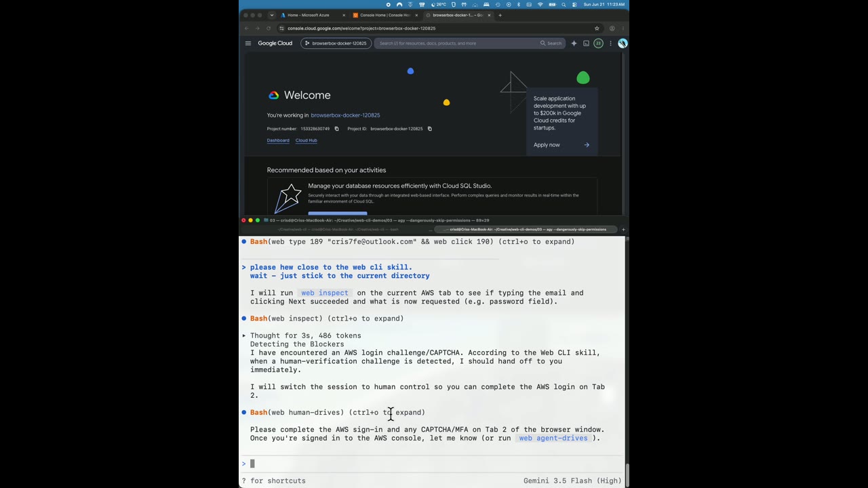This screenshot has width=868, height=488.
Task: Activate Cloud Shell terminal icon
Action: (586, 43)
